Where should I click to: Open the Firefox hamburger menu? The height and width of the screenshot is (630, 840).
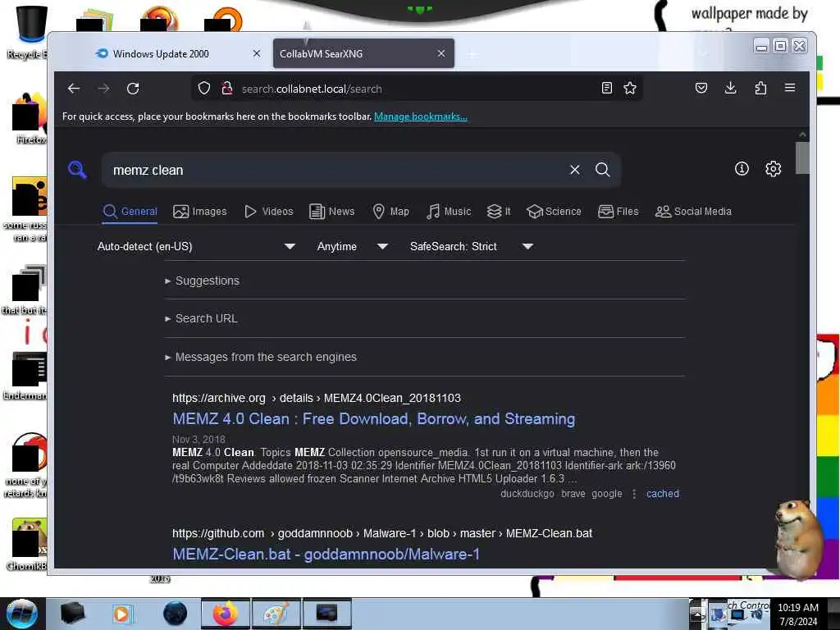point(790,88)
